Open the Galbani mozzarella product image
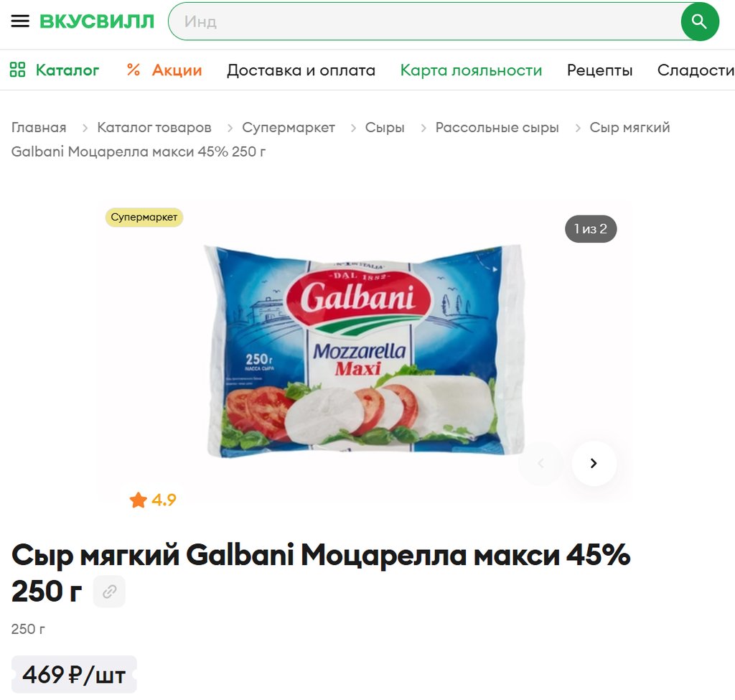The height and width of the screenshot is (700, 735). [x=365, y=350]
